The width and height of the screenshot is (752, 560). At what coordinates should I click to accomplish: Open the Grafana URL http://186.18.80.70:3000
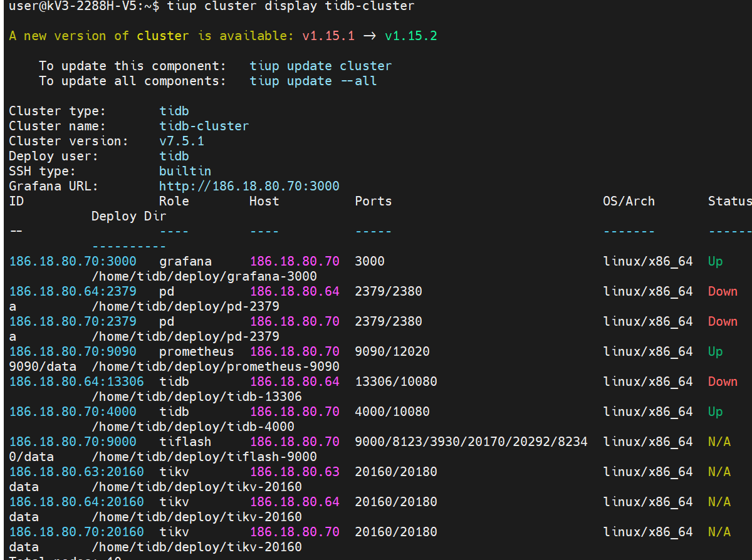[x=249, y=186]
